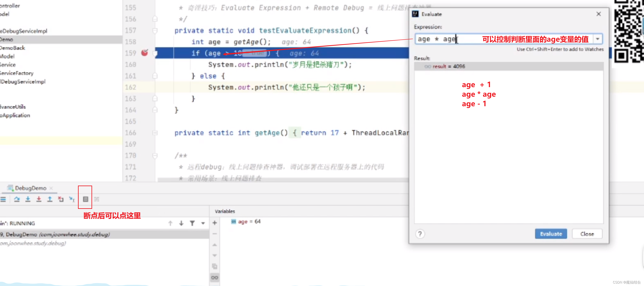Viewport: 644px width, 286px height.
Task: Click the Show Execution Point icon
Action: (x=3, y=199)
